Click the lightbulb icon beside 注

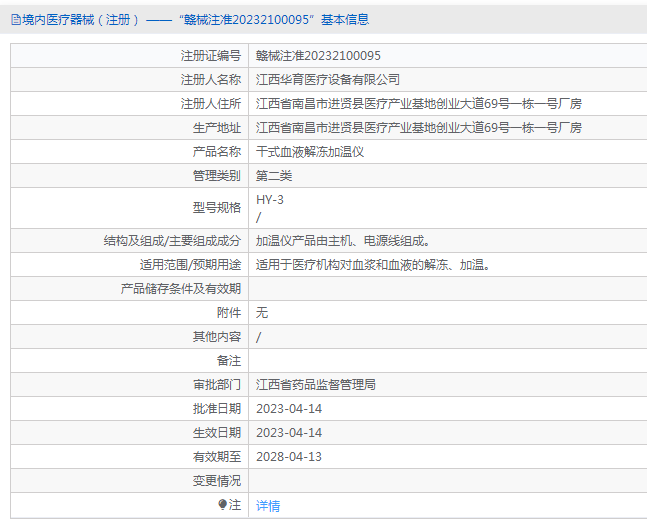click(x=222, y=504)
